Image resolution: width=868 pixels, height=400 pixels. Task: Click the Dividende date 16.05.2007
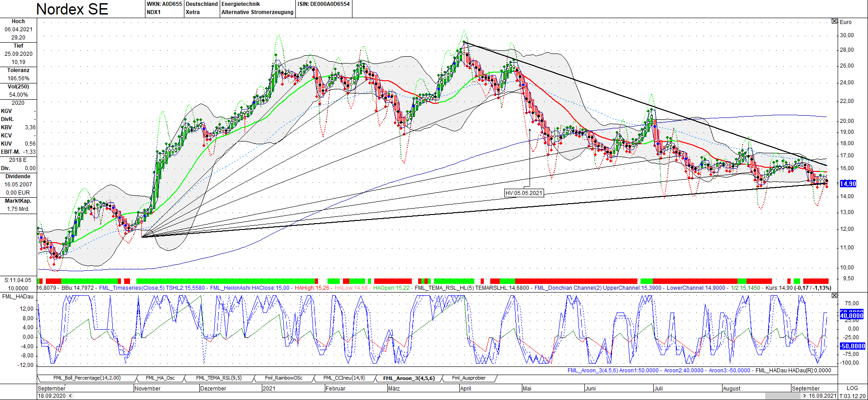pyautogui.click(x=19, y=185)
